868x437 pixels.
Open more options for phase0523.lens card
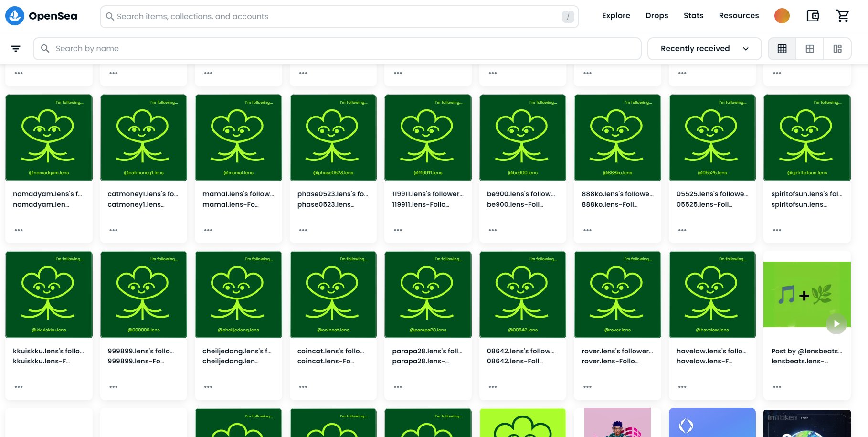[303, 230]
